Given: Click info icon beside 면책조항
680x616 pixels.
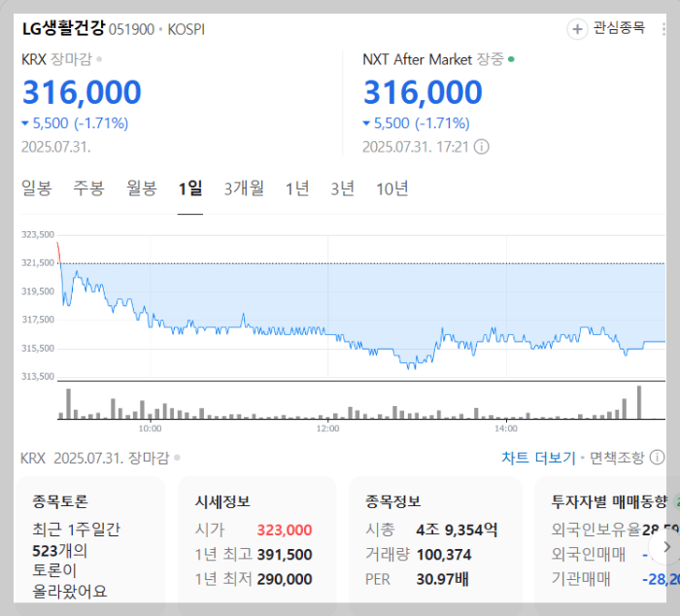Looking at the screenshot, I should (658, 458).
